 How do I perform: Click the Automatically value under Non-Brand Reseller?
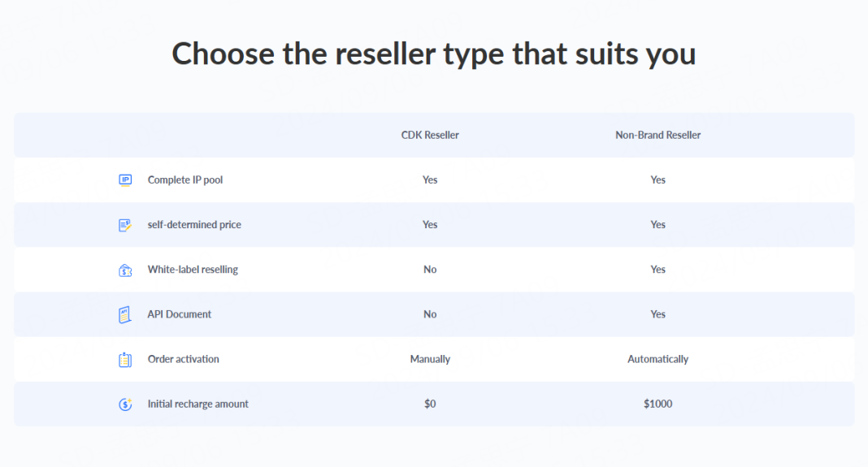pyautogui.click(x=658, y=359)
